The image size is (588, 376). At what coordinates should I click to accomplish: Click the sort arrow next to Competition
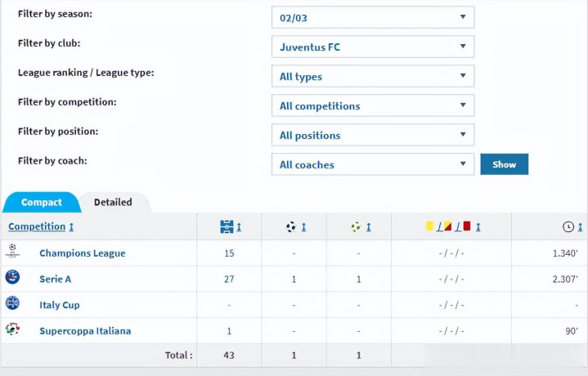tap(71, 226)
